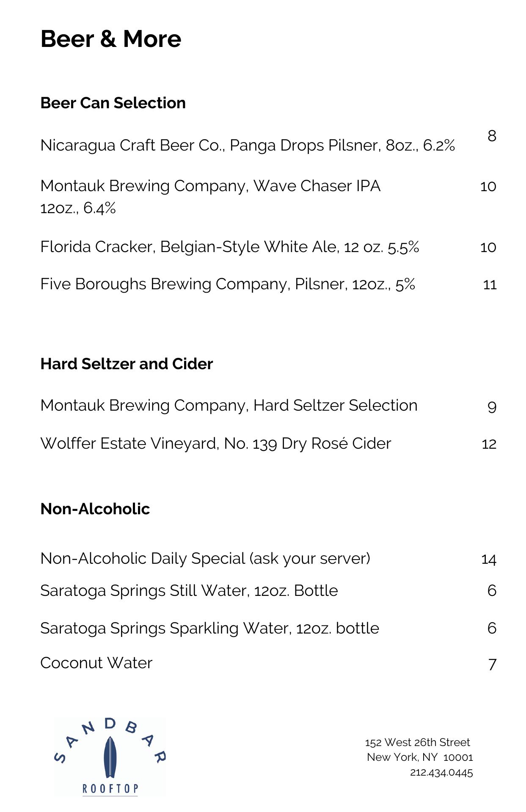The height and width of the screenshot is (812, 526).
Task: Select Wolffer Estate Dry Rosé Cider
Action: (216, 443)
